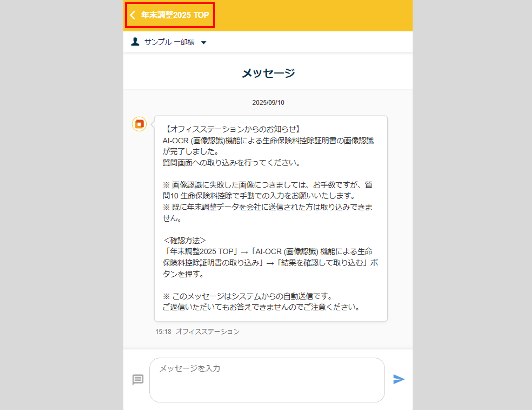
Task: Click the 自動送信 notice line in message
Action: click(247, 296)
